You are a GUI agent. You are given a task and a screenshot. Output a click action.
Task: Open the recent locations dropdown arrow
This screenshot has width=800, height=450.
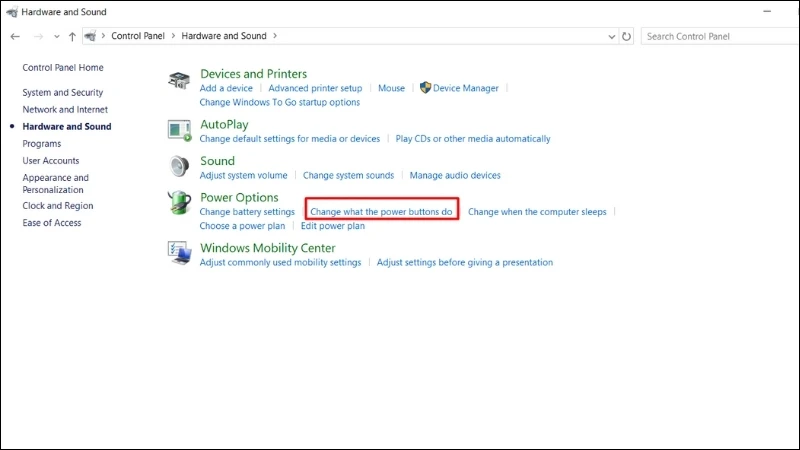click(x=57, y=37)
